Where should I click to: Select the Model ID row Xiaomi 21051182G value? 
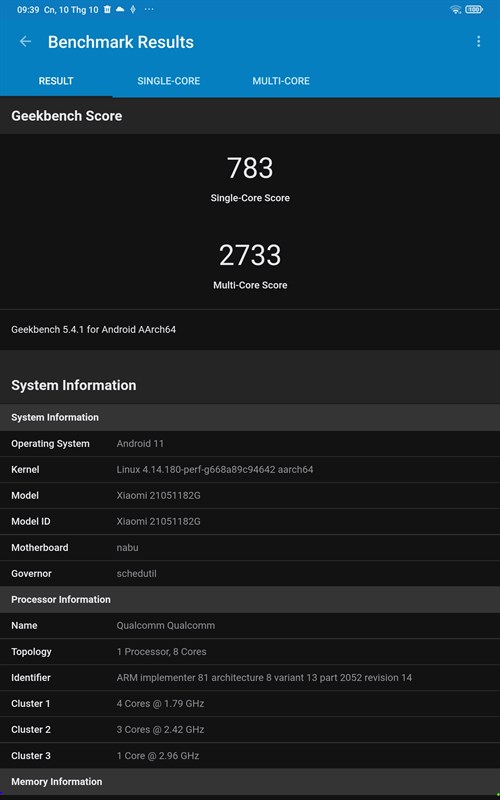point(159,521)
